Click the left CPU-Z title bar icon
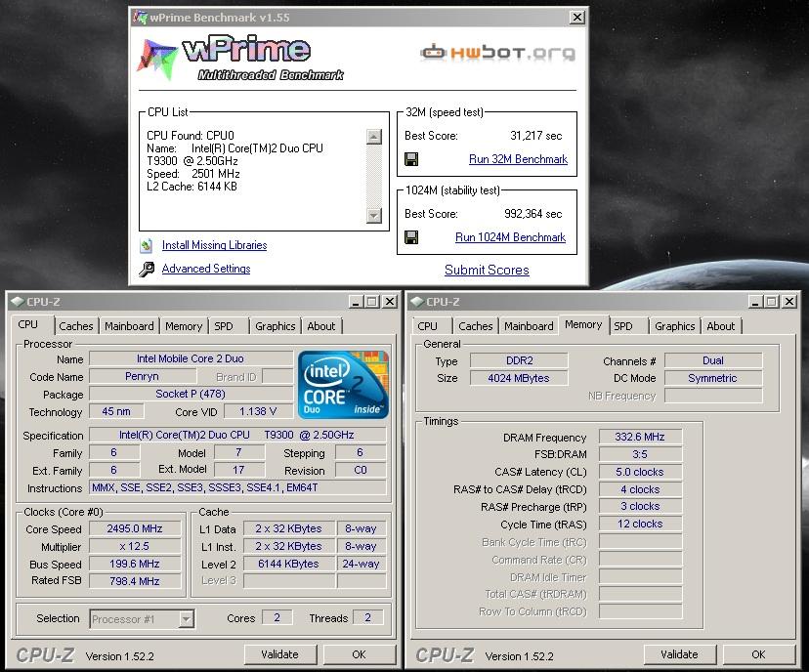 (17, 302)
